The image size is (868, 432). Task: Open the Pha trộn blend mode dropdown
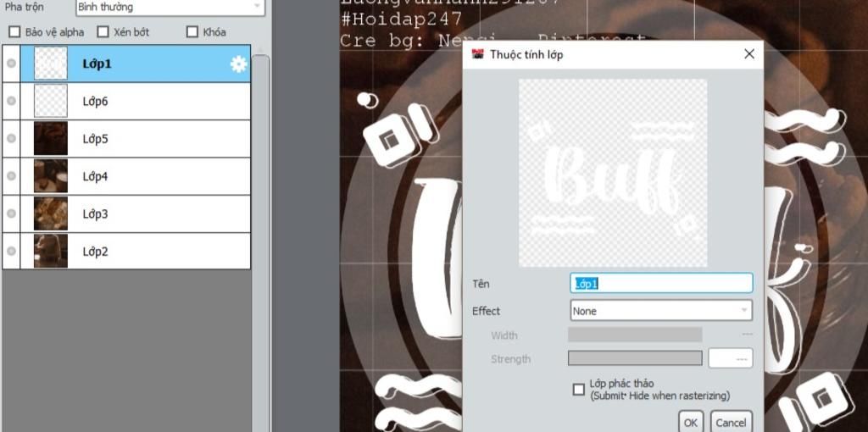[x=170, y=7]
